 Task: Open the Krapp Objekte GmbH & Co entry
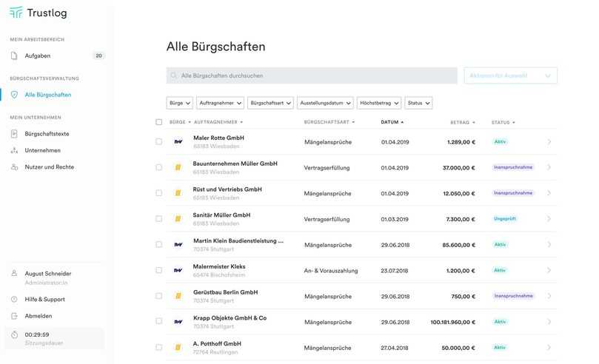click(x=230, y=318)
